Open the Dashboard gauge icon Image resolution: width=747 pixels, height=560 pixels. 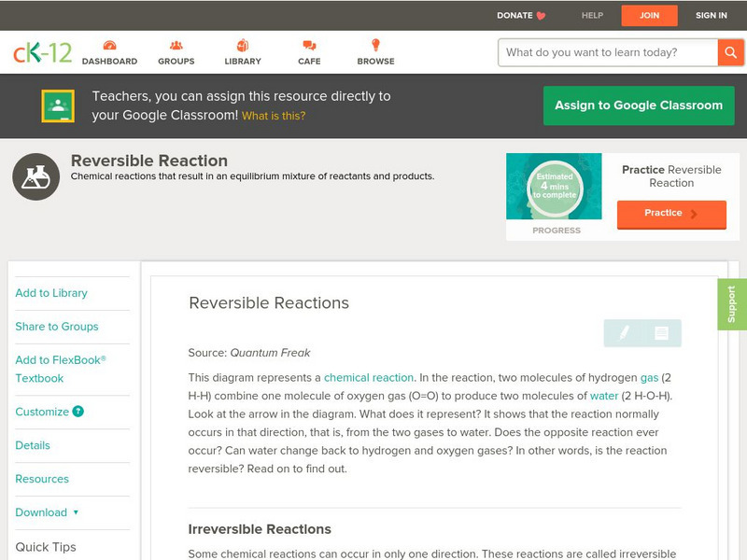pos(109,45)
